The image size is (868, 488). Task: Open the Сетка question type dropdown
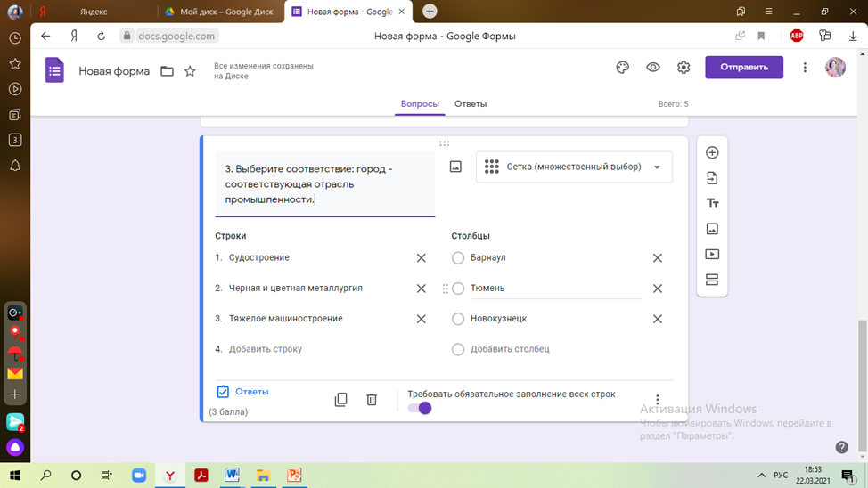click(x=574, y=167)
